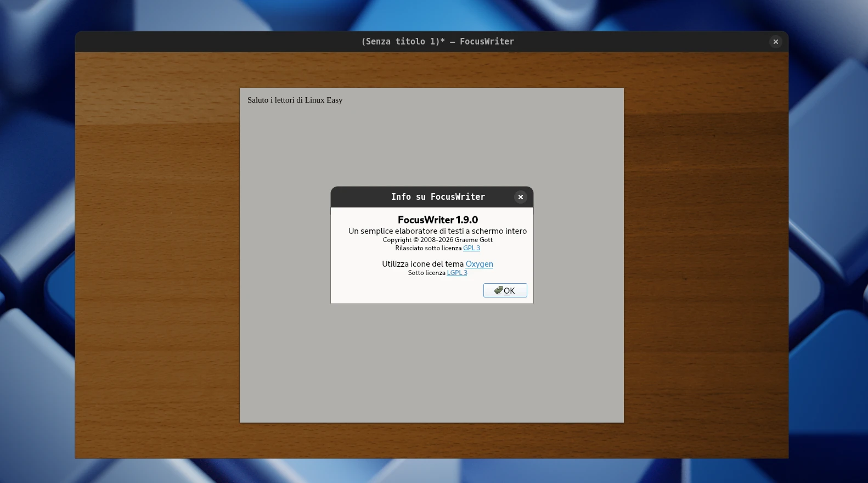Screen dimensions: 868x483
Task: Click the 'Copyright © 2008-2026 Graeme Gott' line
Action: 438,240
